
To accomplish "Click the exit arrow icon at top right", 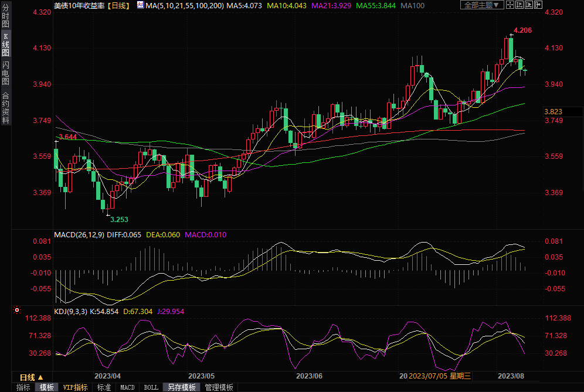I will click(x=538, y=5).
